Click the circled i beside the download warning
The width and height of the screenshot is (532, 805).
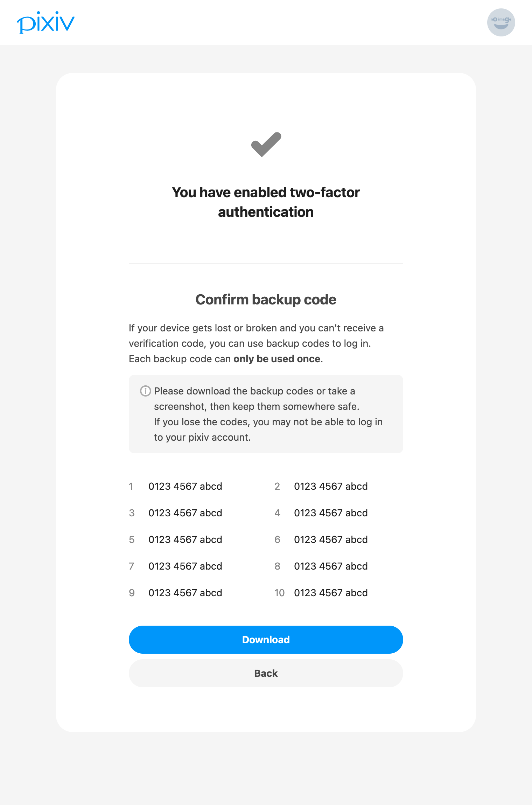coord(145,391)
